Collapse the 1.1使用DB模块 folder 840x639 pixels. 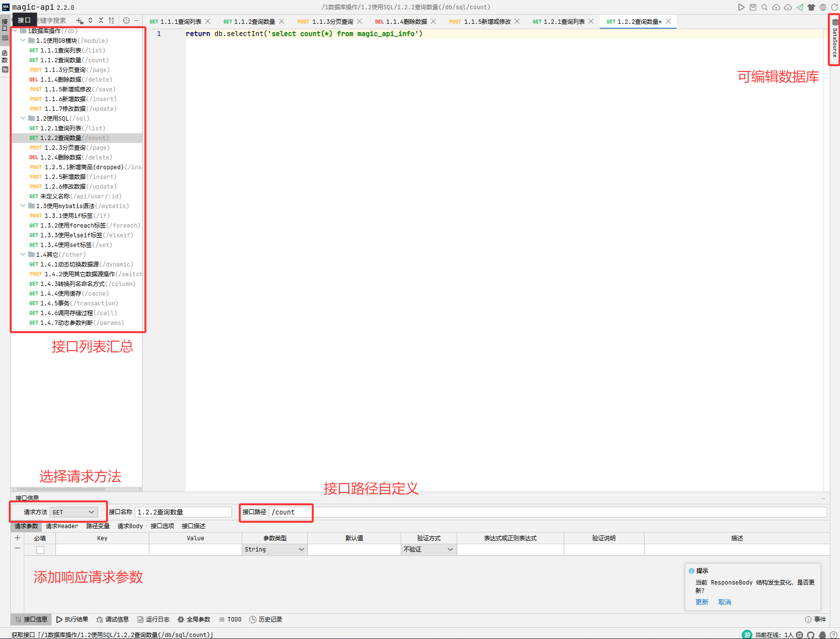coord(23,40)
